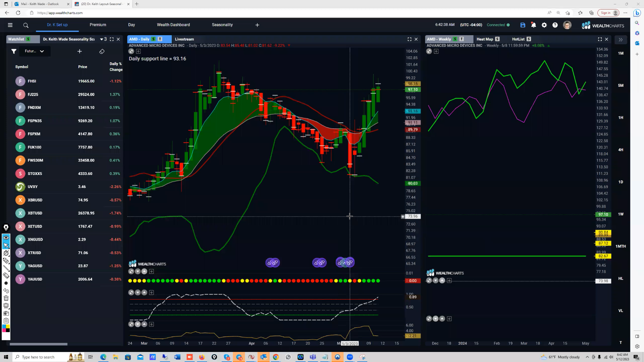Switch to the Day workspace tab
This screenshot has width=644, height=362.
131,25
